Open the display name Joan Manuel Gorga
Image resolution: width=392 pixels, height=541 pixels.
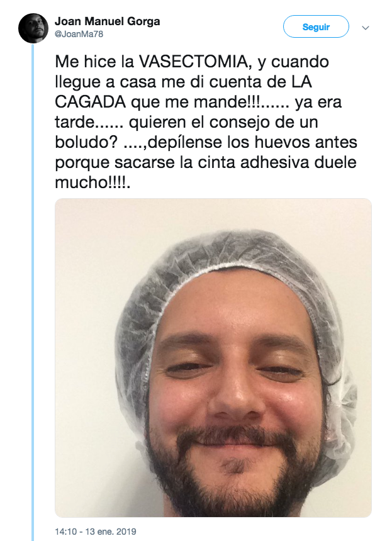click(108, 21)
